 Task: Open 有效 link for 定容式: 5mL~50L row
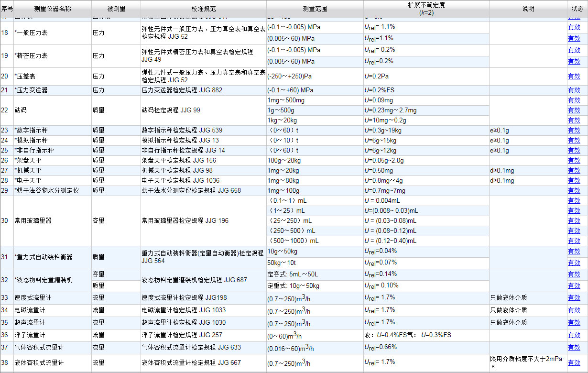[574, 274]
